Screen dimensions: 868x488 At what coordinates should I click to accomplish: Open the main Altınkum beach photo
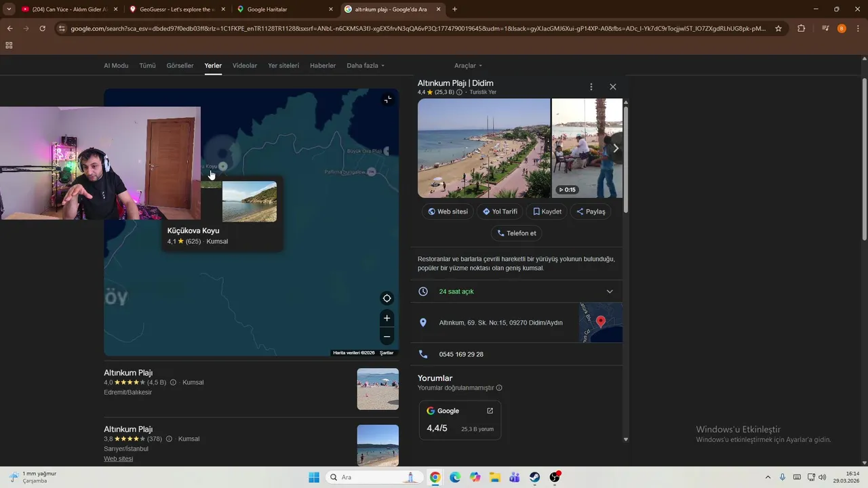click(x=484, y=148)
